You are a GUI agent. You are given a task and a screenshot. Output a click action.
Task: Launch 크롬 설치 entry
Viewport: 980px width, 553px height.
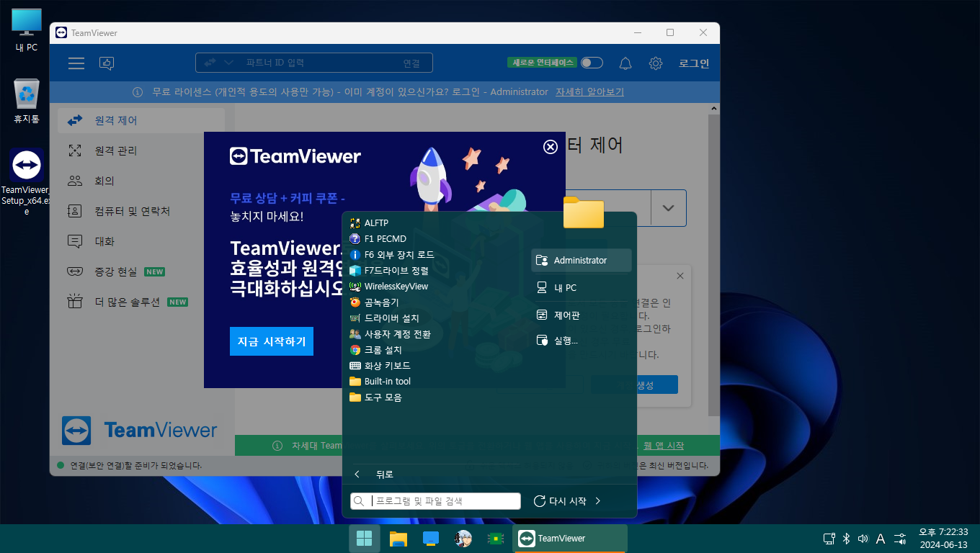(x=376, y=350)
